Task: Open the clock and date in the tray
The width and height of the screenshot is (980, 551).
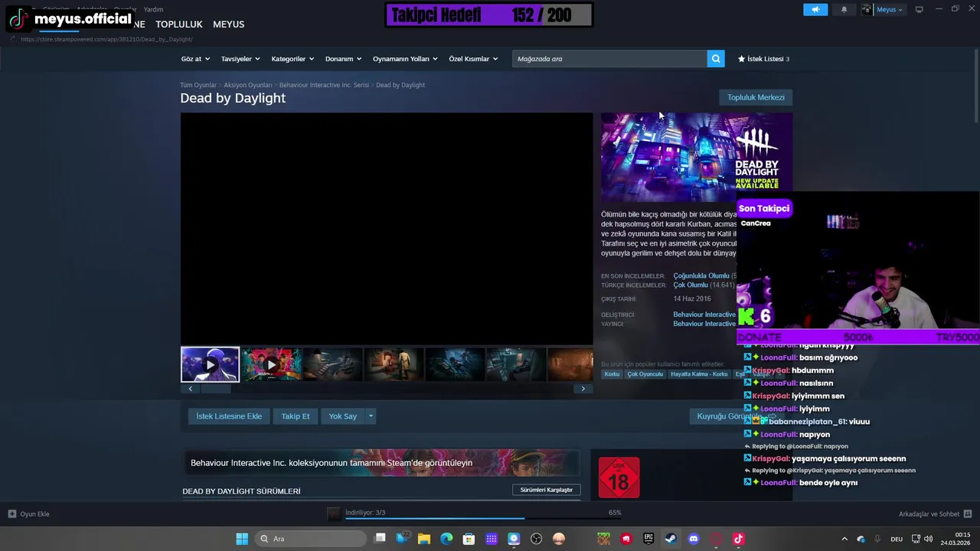Action: 957,539
